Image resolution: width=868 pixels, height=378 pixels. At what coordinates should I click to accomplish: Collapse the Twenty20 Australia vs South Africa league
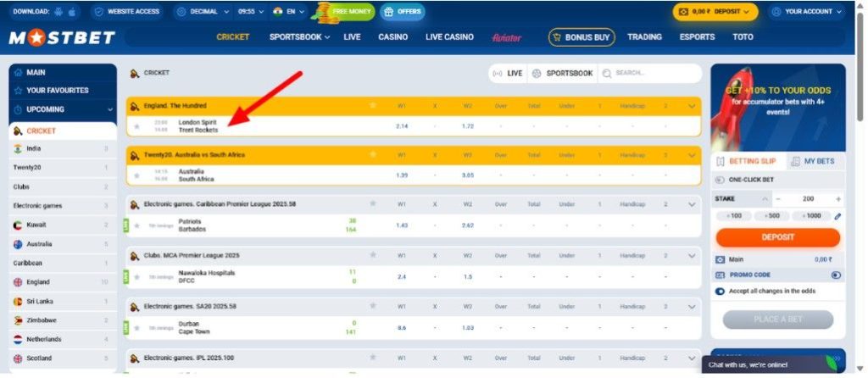692,155
